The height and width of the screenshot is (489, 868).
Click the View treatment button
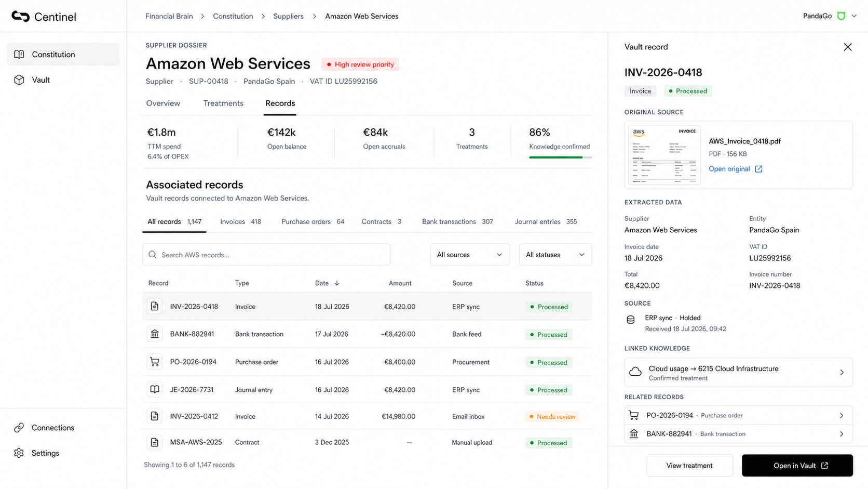(x=689, y=466)
